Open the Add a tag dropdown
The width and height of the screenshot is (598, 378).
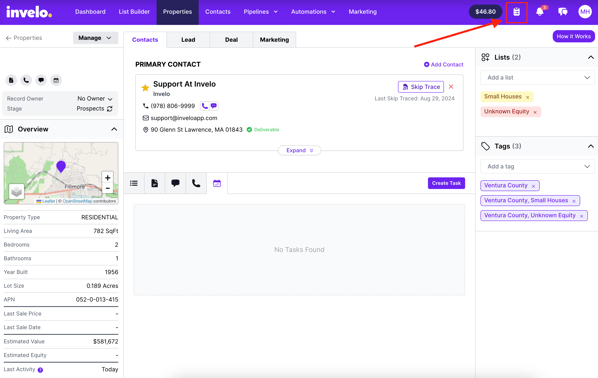tap(537, 166)
